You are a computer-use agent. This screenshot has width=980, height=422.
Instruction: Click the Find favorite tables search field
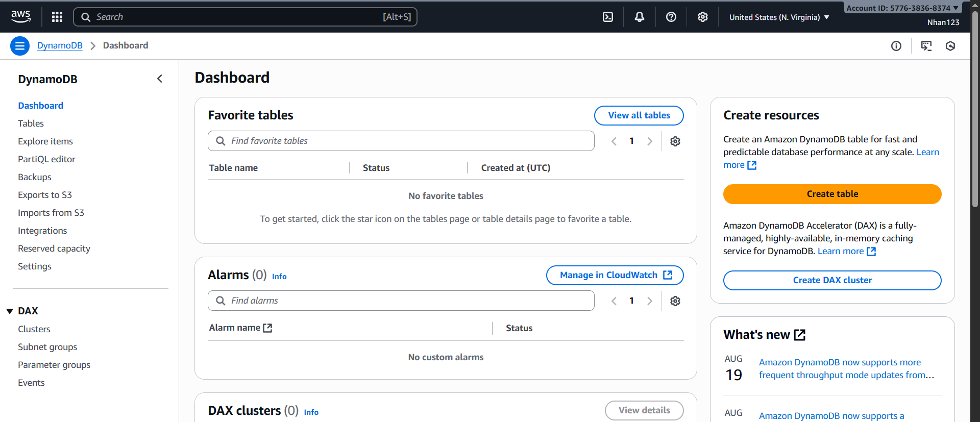[401, 141]
